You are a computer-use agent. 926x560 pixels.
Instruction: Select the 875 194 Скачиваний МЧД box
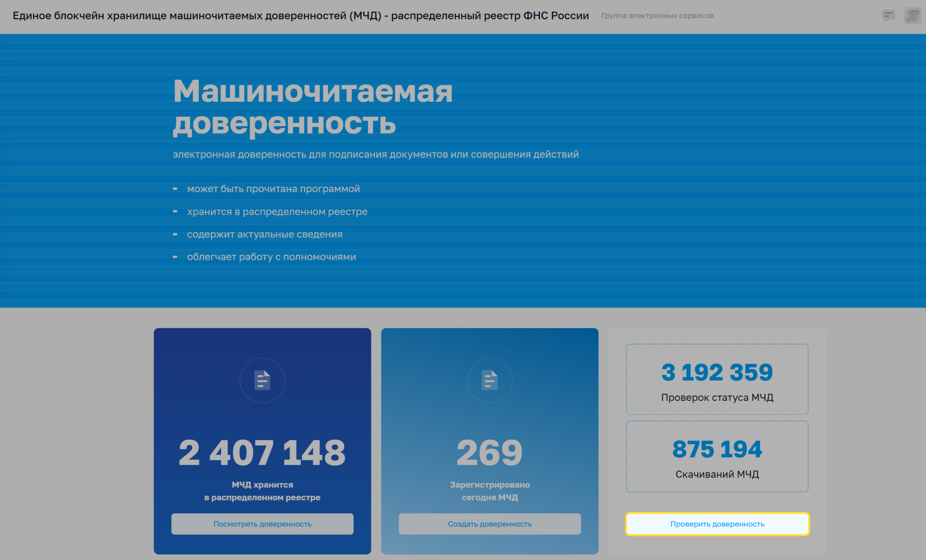[x=717, y=456]
